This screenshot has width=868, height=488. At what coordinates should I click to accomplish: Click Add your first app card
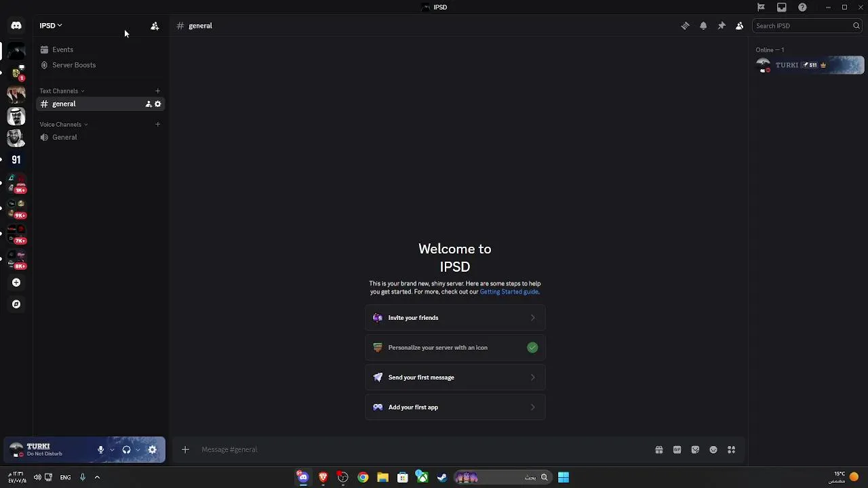(455, 407)
